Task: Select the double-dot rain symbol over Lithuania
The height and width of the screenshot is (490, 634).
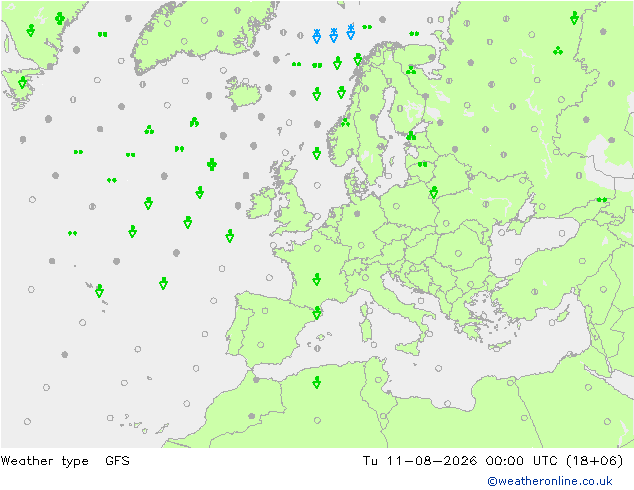Action: (422, 164)
